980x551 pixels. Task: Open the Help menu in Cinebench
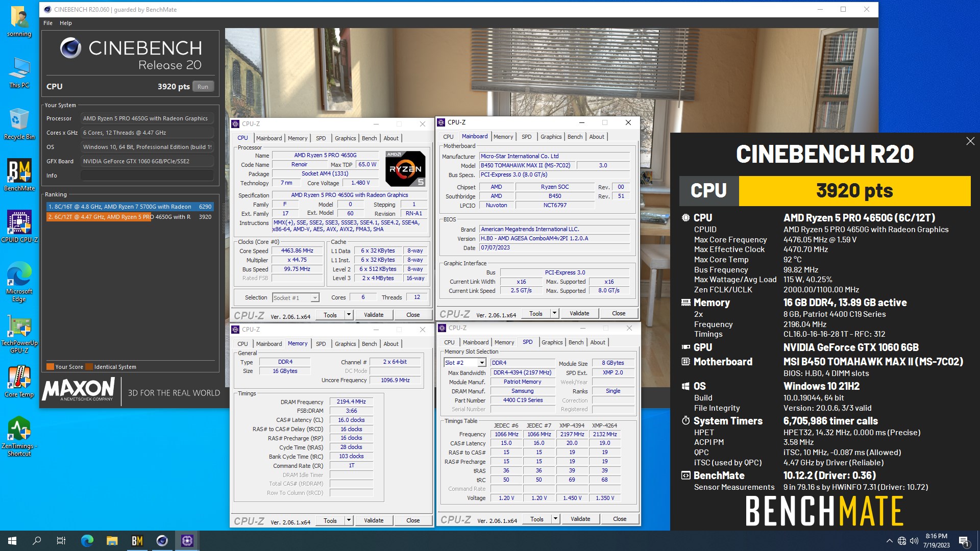click(x=66, y=23)
